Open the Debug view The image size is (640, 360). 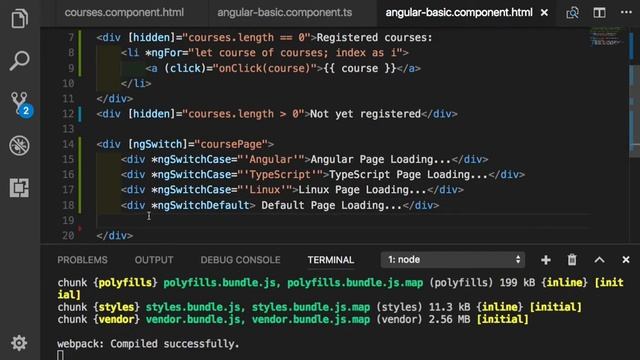[19, 146]
